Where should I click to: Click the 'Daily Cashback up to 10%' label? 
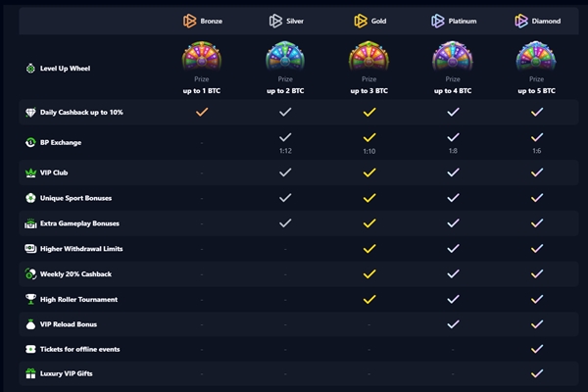click(x=81, y=112)
